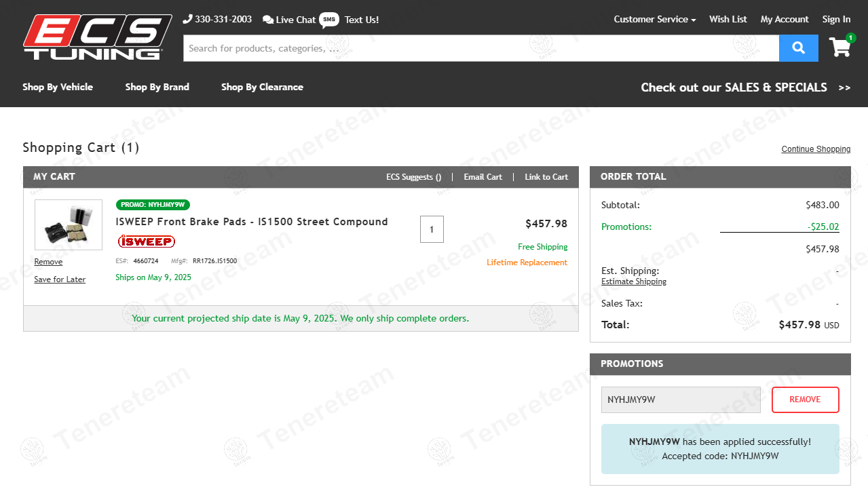This screenshot has height=487, width=868.
Task: Click the red REMOVE promo code button
Action: click(x=805, y=400)
